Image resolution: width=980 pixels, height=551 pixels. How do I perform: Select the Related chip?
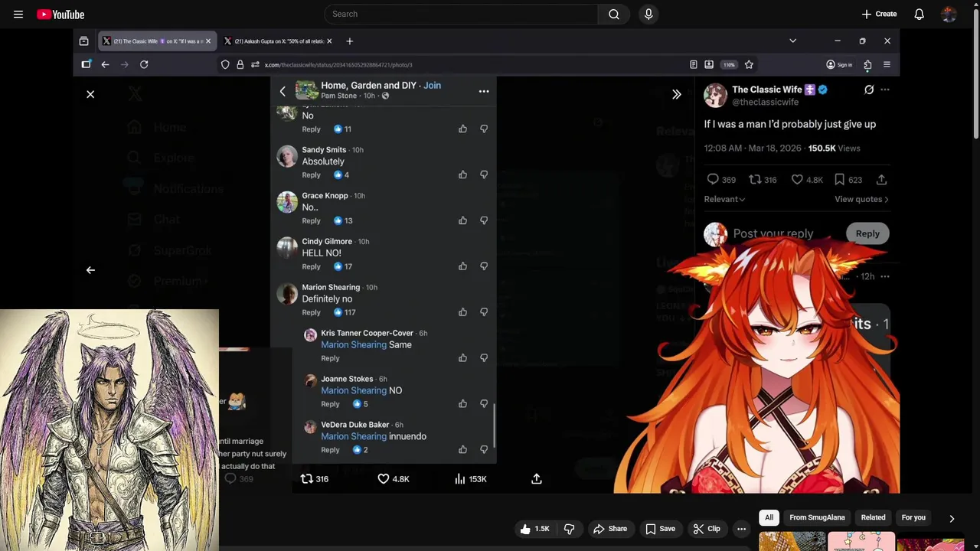pos(873,517)
